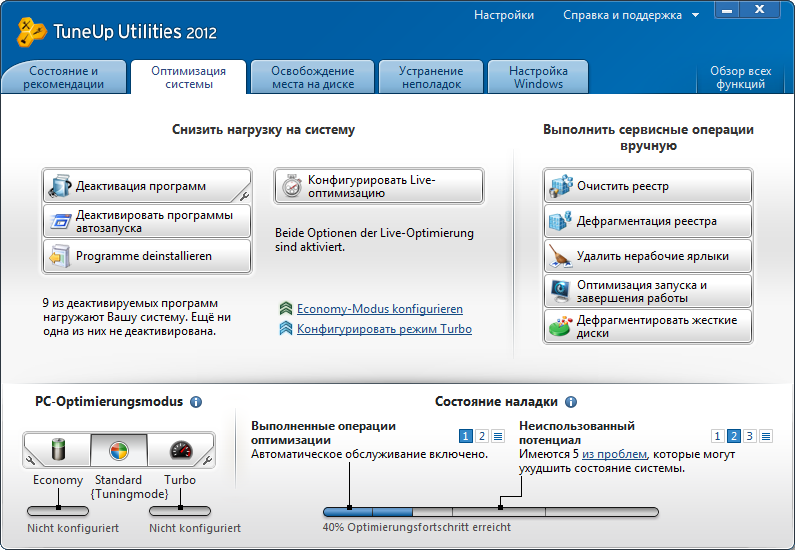Go to Устранение неполадок tab

(431, 77)
